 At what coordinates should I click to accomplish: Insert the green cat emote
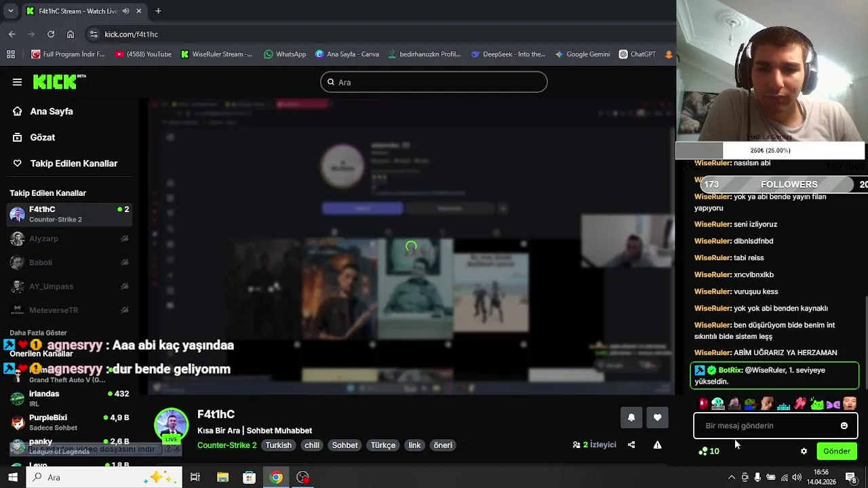(x=817, y=404)
